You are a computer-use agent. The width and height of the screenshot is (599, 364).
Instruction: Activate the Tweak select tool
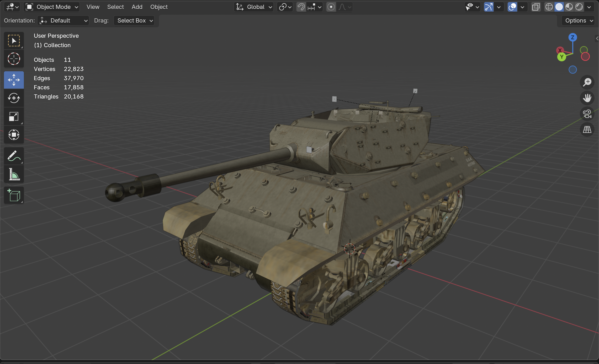(14, 40)
